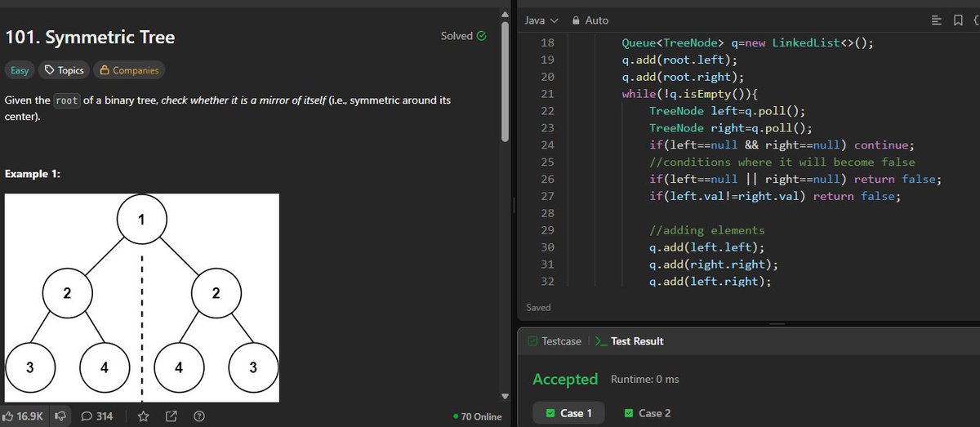Star the problem to add to favorites
The width and height of the screenshot is (980, 427).
(x=144, y=416)
